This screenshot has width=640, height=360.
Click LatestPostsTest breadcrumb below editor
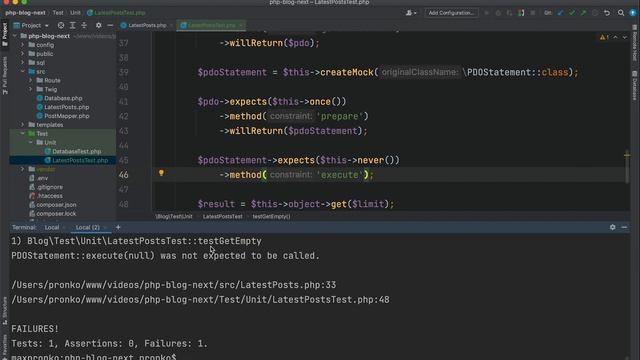click(x=222, y=217)
